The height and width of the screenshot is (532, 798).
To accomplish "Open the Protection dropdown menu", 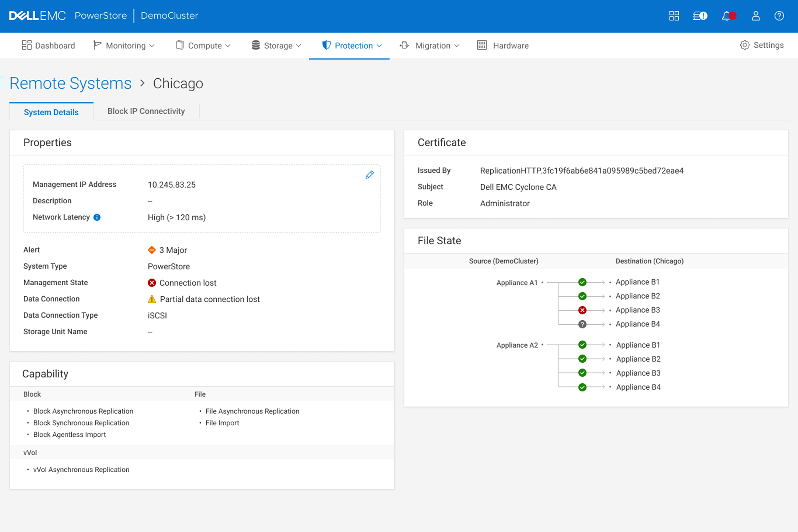I will click(x=352, y=46).
